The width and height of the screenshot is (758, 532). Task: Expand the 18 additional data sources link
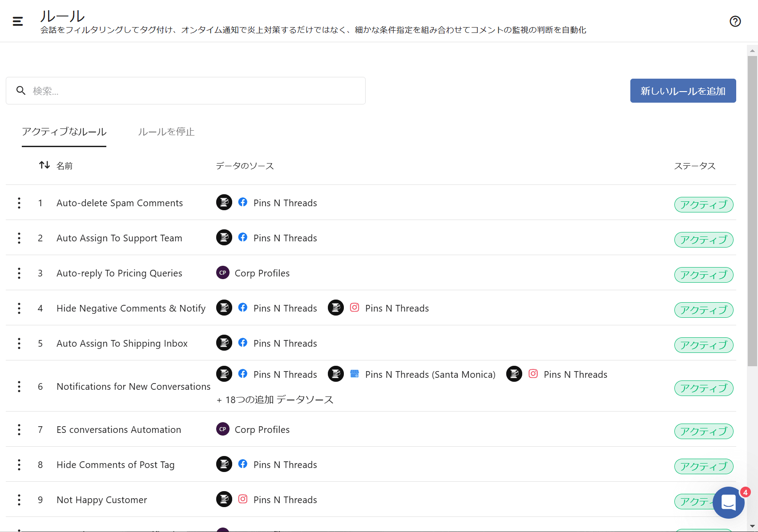click(275, 400)
